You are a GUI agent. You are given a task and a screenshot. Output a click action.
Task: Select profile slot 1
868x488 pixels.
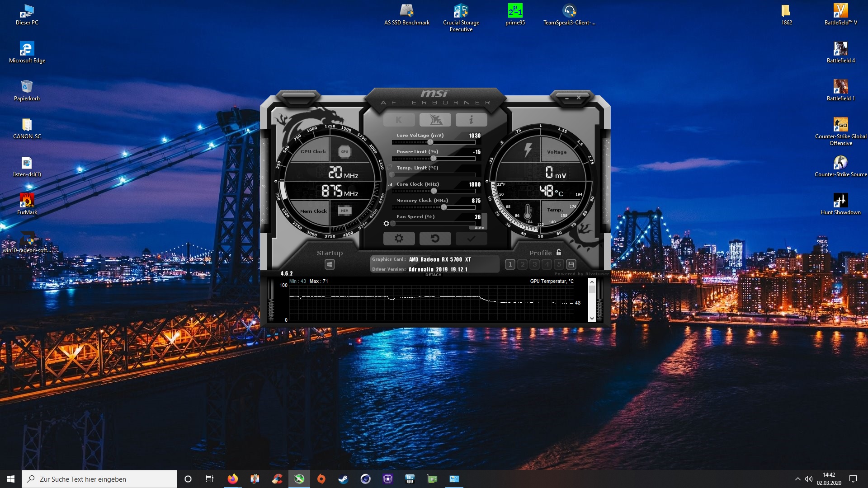click(510, 264)
